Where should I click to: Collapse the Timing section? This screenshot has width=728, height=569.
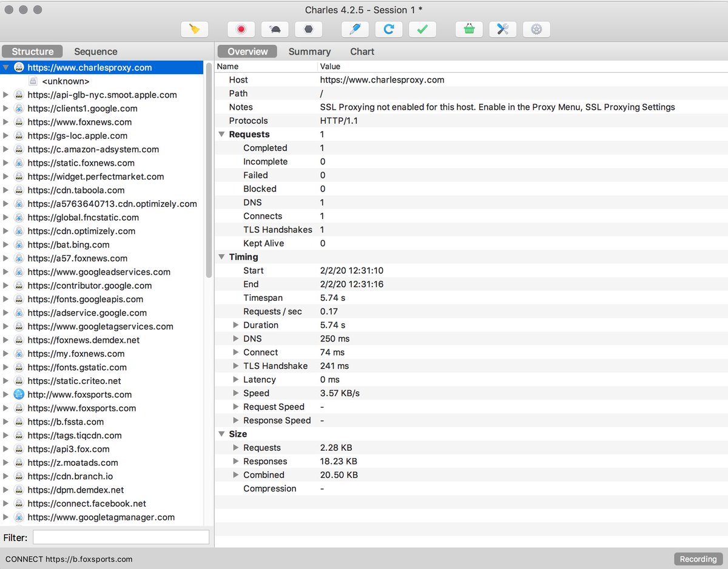point(222,257)
